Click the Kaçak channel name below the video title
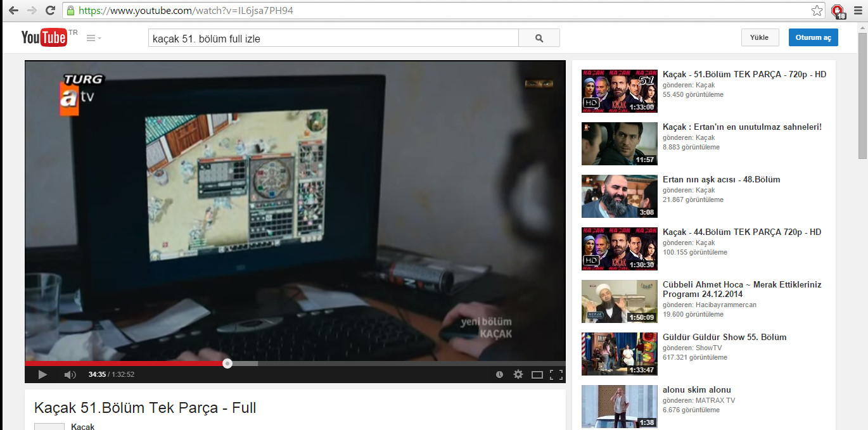 82,426
